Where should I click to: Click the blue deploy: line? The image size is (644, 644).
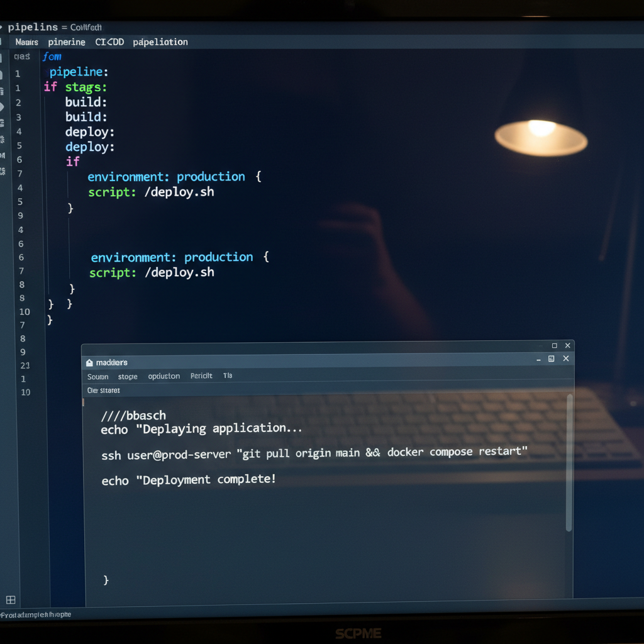90,147
